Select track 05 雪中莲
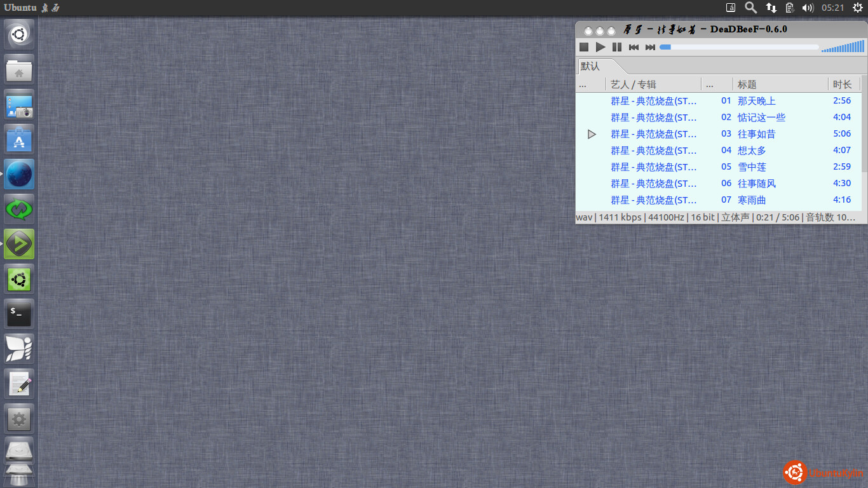The height and width of the screenshot is (488, 868). coord(752,167)
